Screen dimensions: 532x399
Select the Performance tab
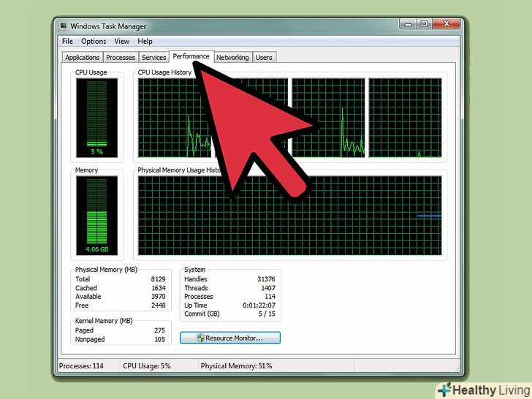tap(191, 56)
